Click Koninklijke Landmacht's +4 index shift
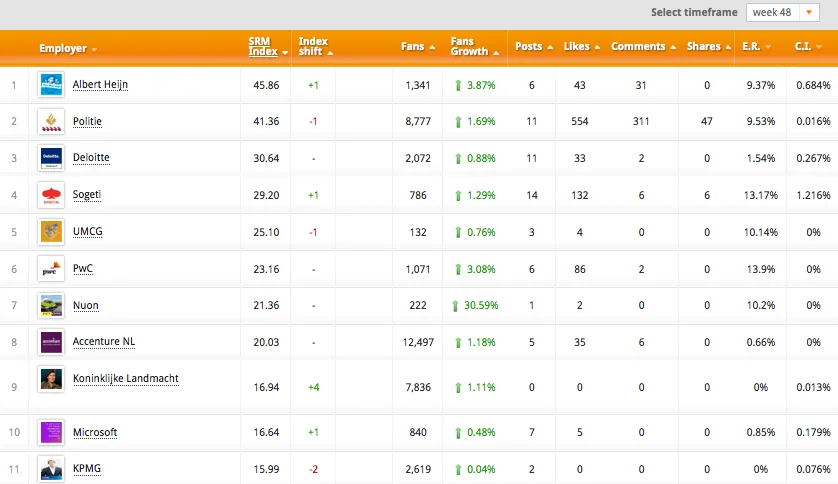The height and width of the screenshot is (484, 838). tap(314, 387)
